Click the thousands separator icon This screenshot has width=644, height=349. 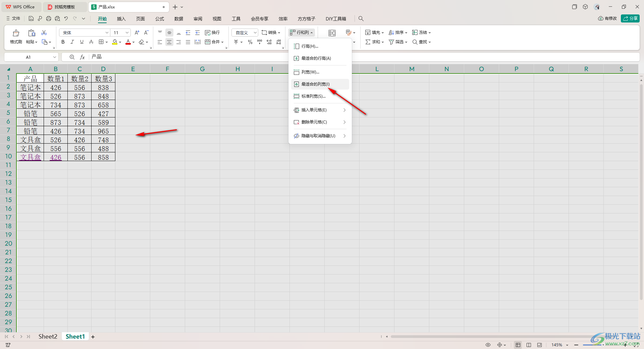tap(260, 42)
